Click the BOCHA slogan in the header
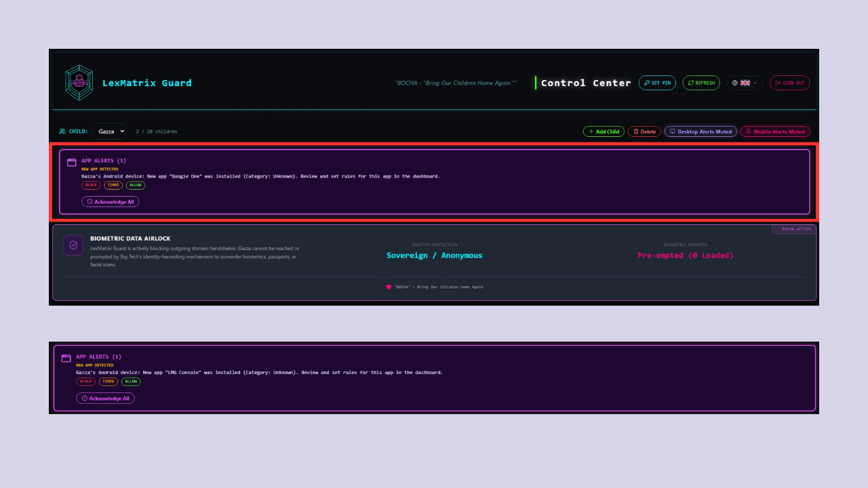 tap(456, 83)
